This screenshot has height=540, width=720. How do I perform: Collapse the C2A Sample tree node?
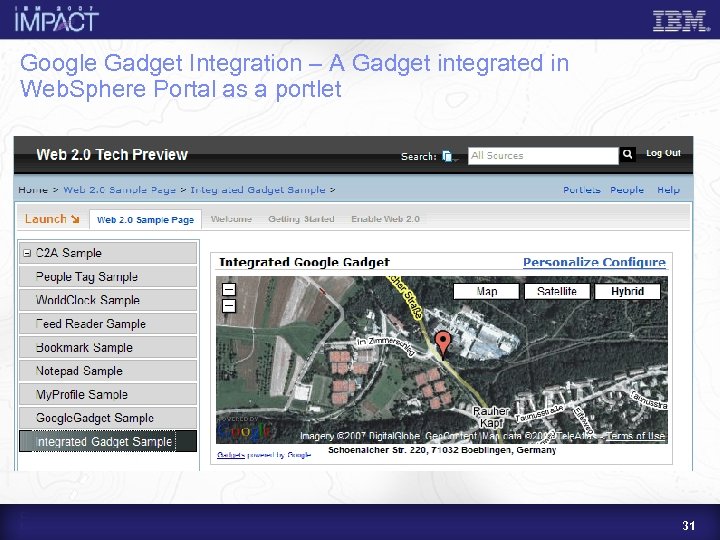click(27, 253)
